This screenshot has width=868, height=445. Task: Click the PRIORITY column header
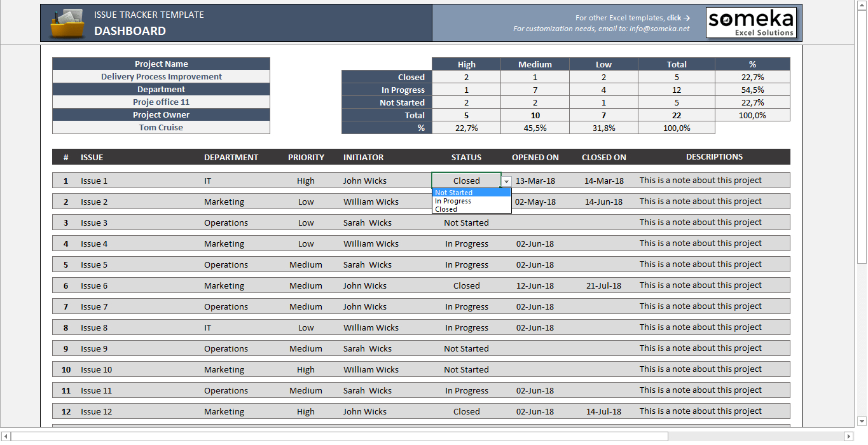pyautogui.click(x=306, y=157)
